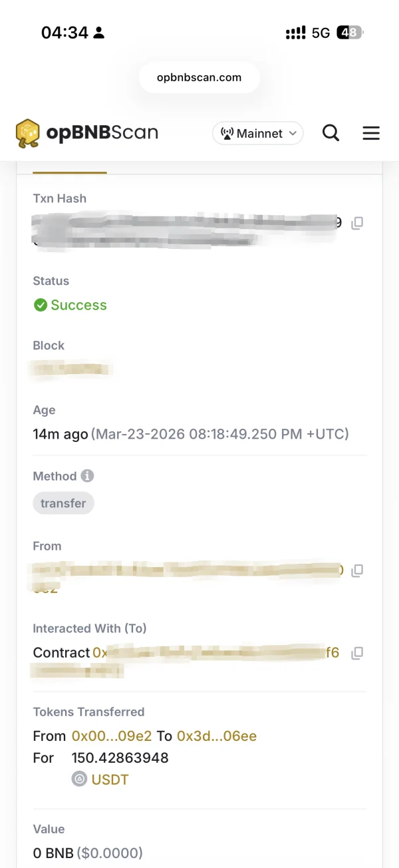Screen dimensions: 399x868
Task: Copy the From address
Action: pyautogui.click(x=357, y=570)
